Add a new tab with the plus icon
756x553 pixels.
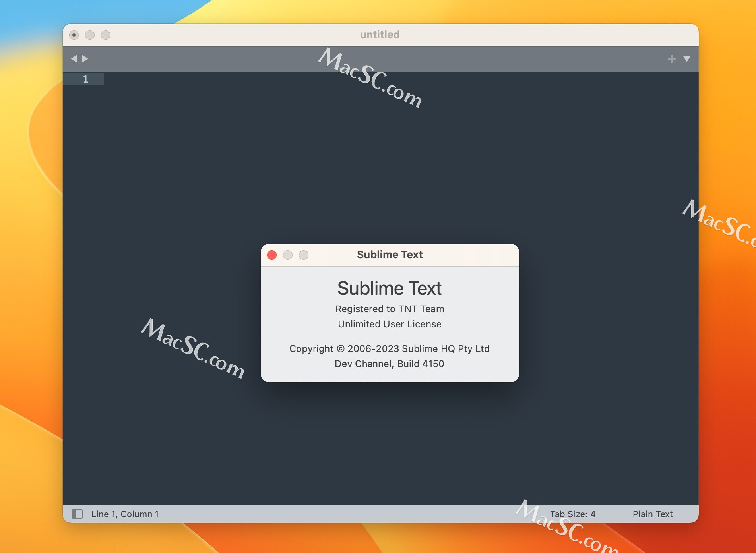coord(671,59)
